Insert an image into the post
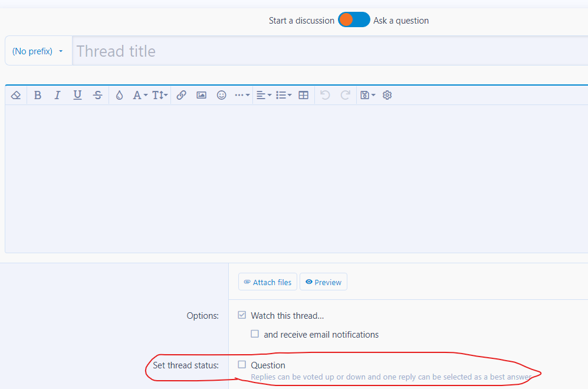588x389 pixels. (201, 96)
